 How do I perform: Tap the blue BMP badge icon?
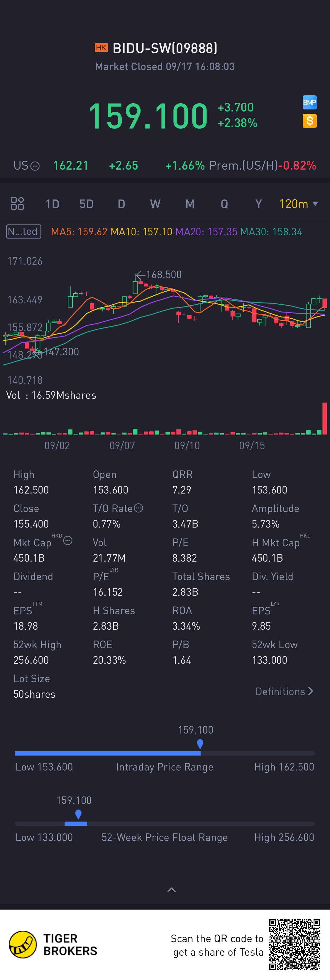coord(309,102)
